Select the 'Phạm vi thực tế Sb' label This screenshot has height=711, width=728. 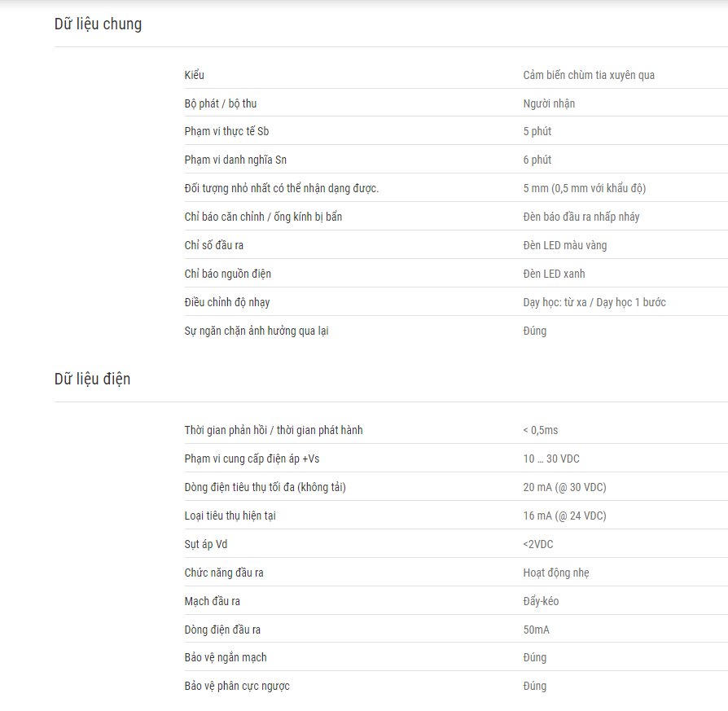[x=226, y=131]
